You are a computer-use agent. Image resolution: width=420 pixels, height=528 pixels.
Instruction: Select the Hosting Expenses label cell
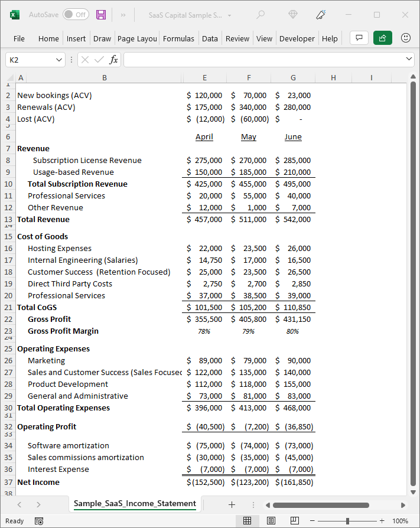[x=60, y=249]
